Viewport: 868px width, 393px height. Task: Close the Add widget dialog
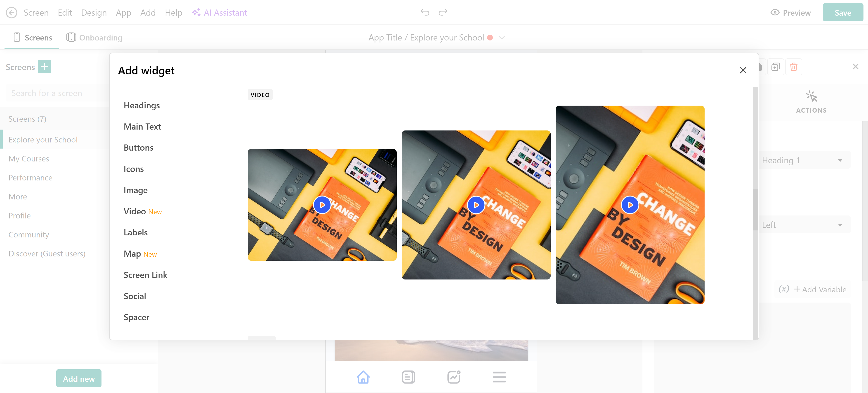tap(743, 70)
